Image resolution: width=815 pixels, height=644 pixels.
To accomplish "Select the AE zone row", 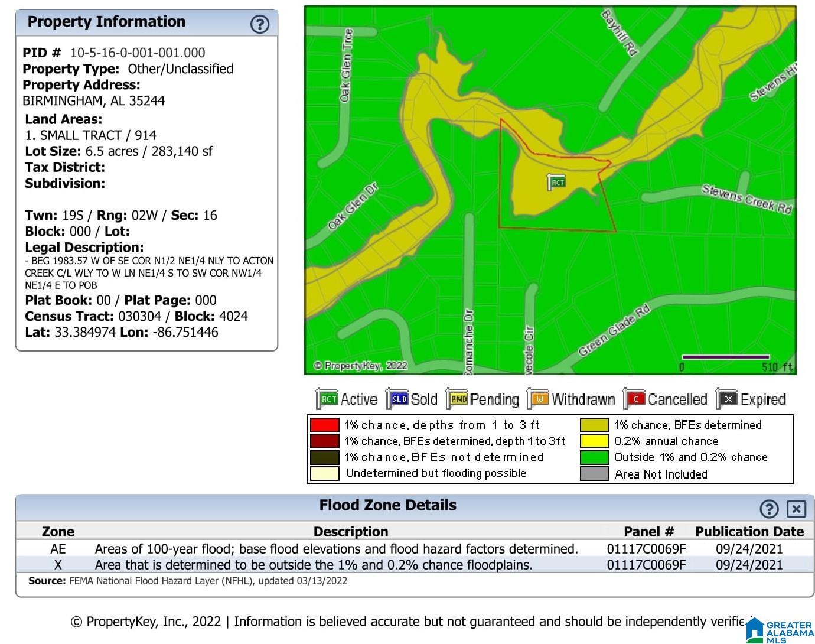I will coord(415,549).
